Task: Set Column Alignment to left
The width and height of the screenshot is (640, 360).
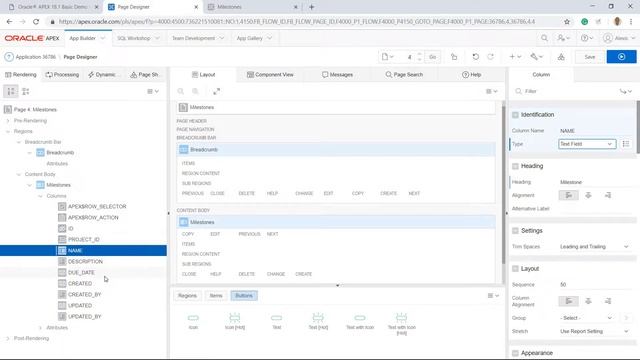Action: (x=568, y=301)
